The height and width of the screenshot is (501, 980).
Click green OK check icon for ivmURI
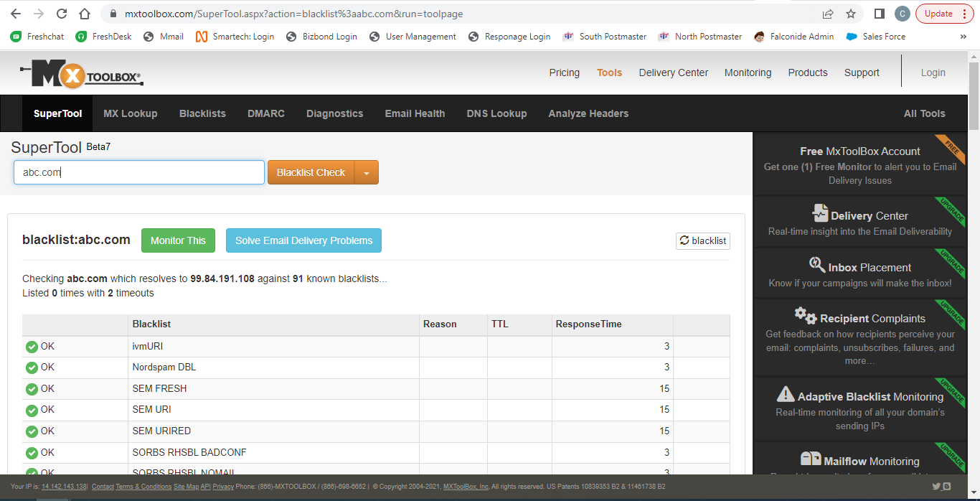pos(32,347)
